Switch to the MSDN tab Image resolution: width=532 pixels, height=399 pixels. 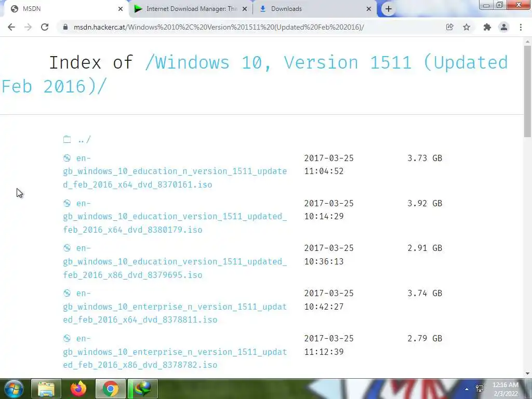[x=64, y=9]
